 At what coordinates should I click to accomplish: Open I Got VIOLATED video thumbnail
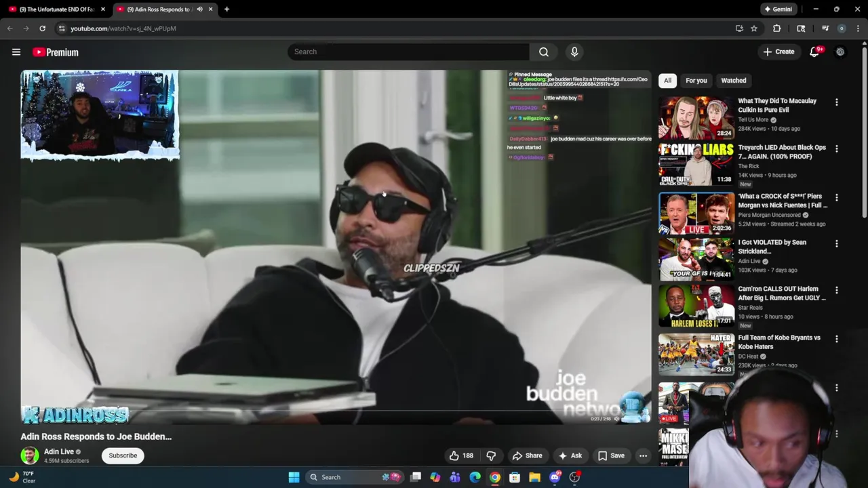696,259
